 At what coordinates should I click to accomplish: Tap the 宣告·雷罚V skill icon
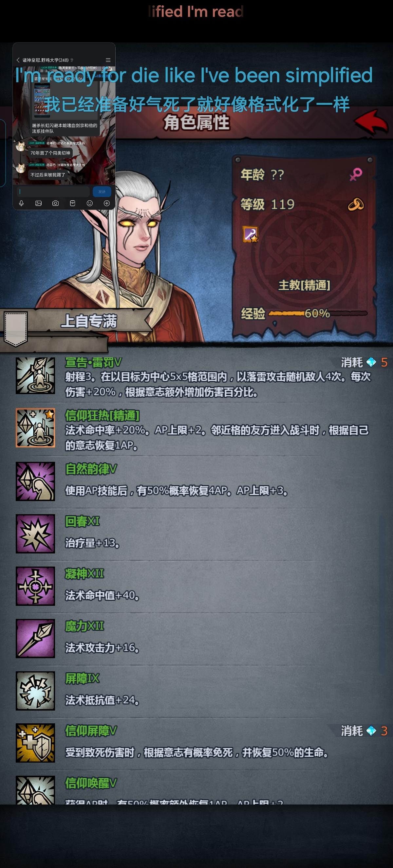(x=35, y=375)
